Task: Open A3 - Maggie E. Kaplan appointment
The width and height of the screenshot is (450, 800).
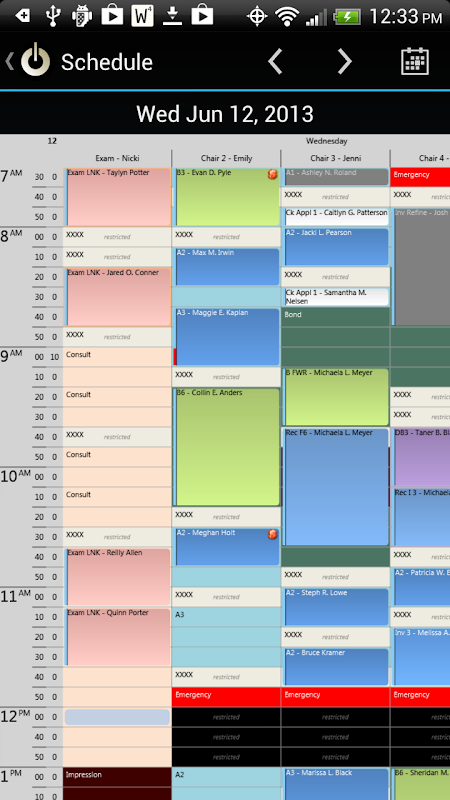Action: point(227,337)
